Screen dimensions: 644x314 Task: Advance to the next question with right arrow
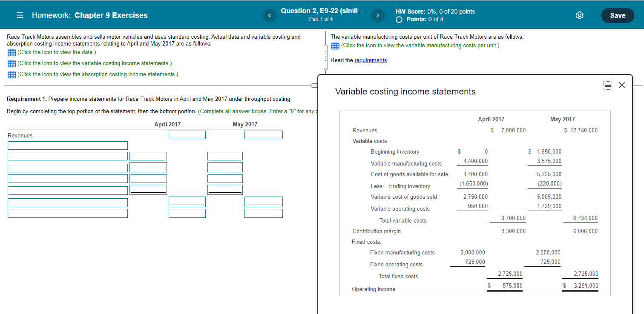tap(378, 15)
